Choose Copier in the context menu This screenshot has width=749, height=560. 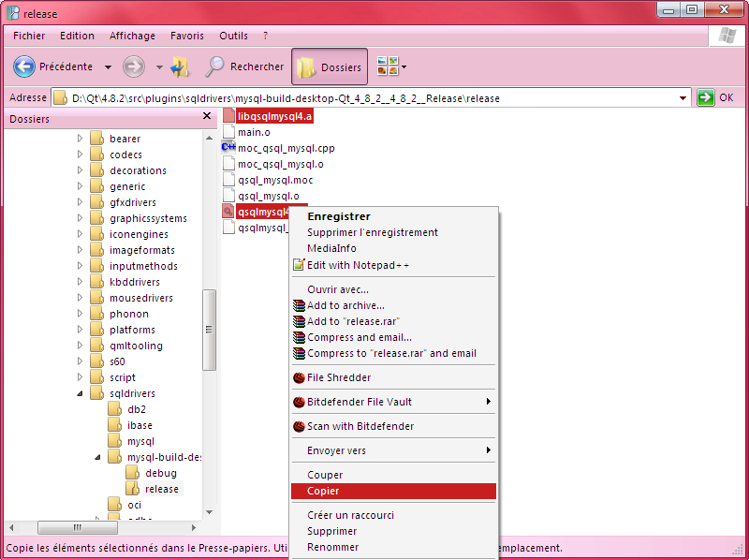point(393,492)
